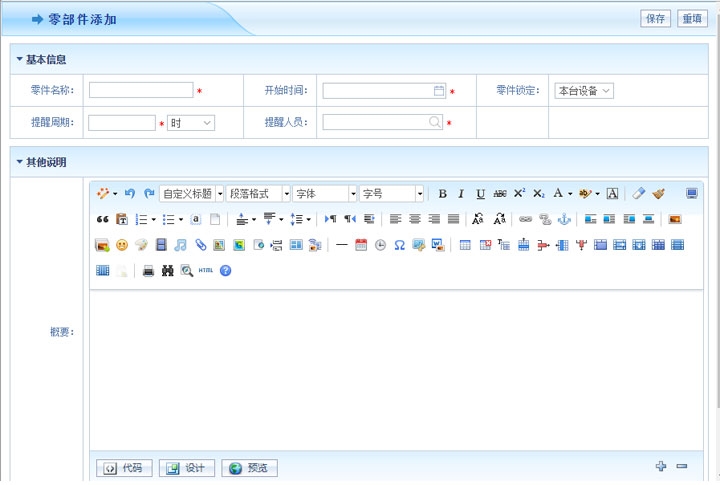720x485 pixels.
Task: Click the eraser clear formatting icon
Action: click(x=639, y=194)
